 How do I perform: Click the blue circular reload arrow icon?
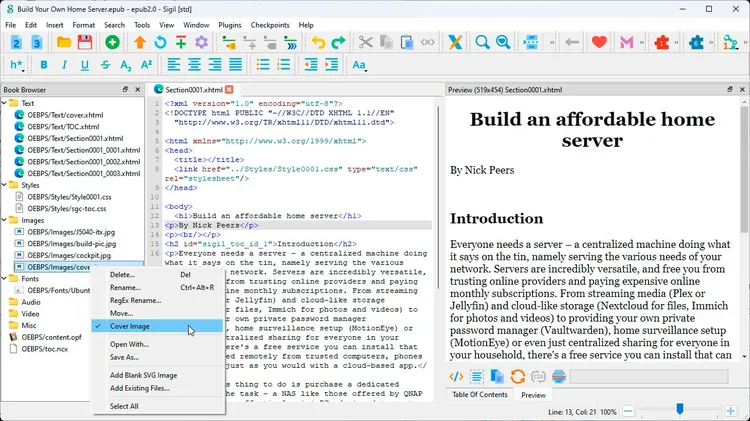coord(160,43)
